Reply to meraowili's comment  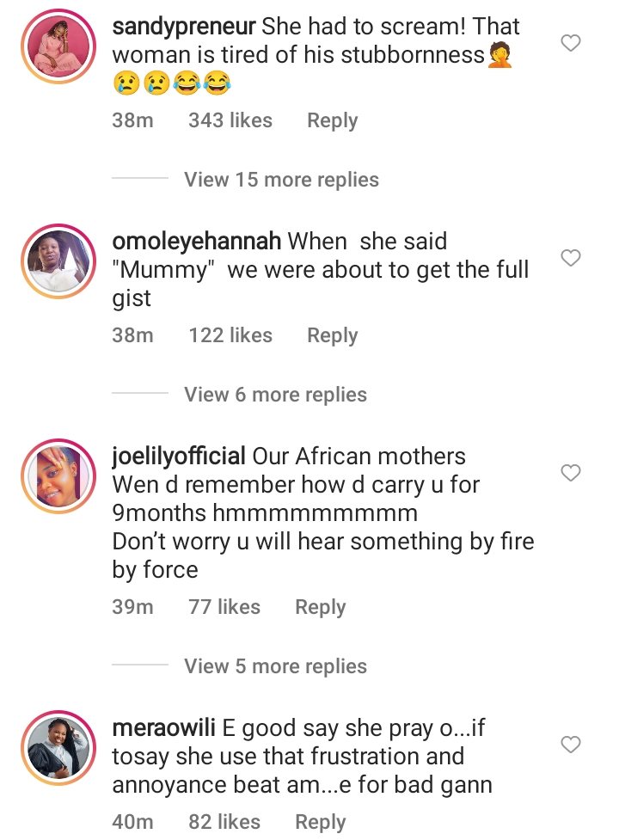pos(320,822)
